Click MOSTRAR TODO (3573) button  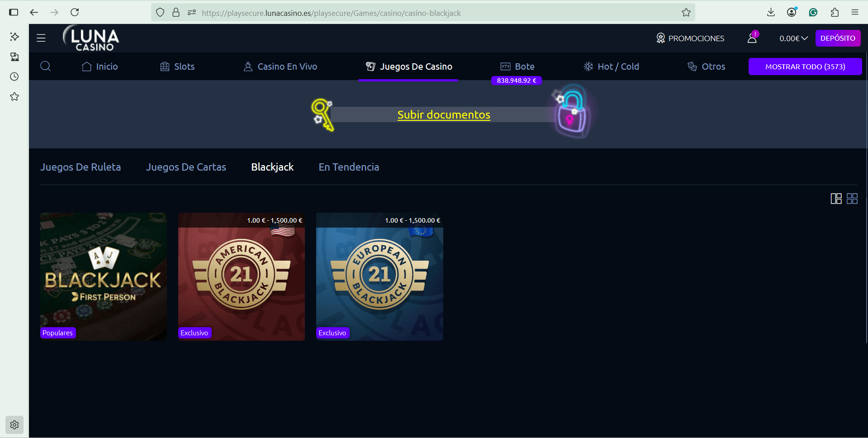[x=805, y=67]
